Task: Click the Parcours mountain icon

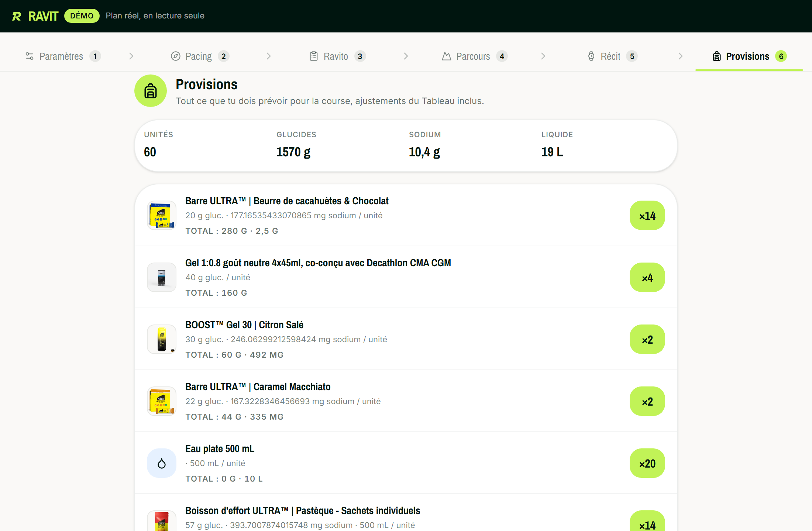Action: [447, 56]
